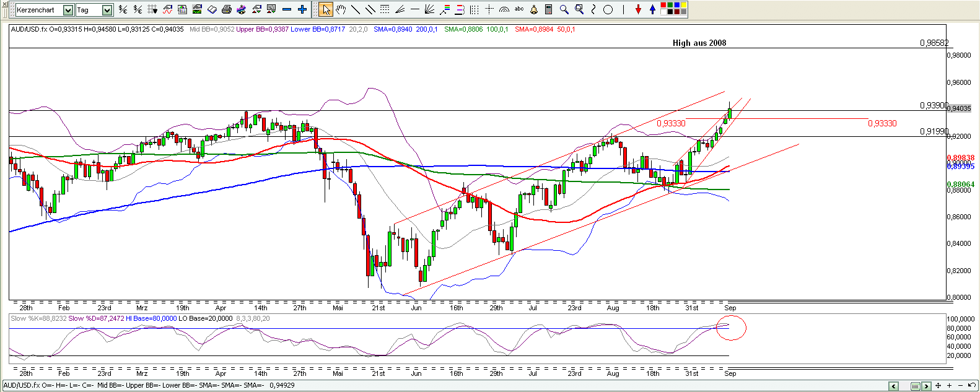Select the freehand curve tool
Viewport: 980px width, 392px height.
[593, 10]
